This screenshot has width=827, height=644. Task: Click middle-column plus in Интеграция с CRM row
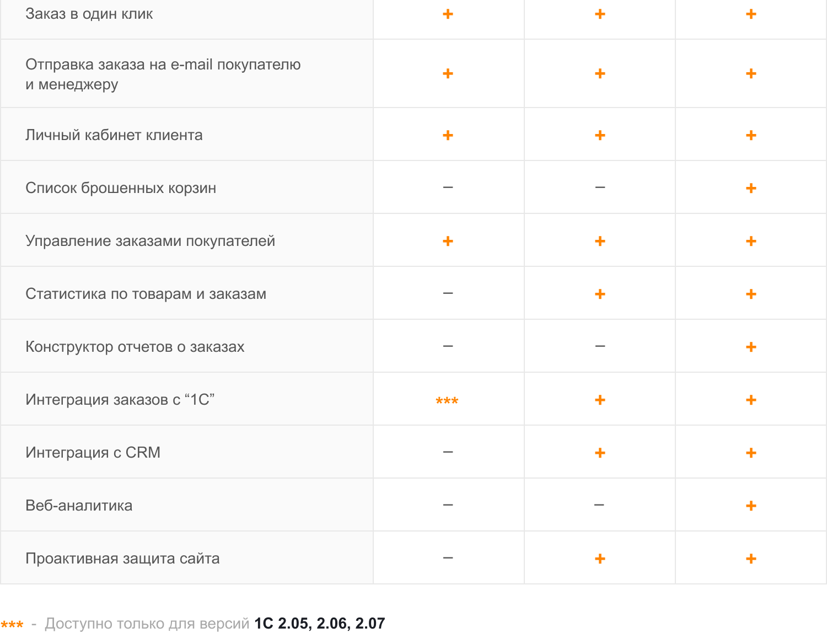600,453
